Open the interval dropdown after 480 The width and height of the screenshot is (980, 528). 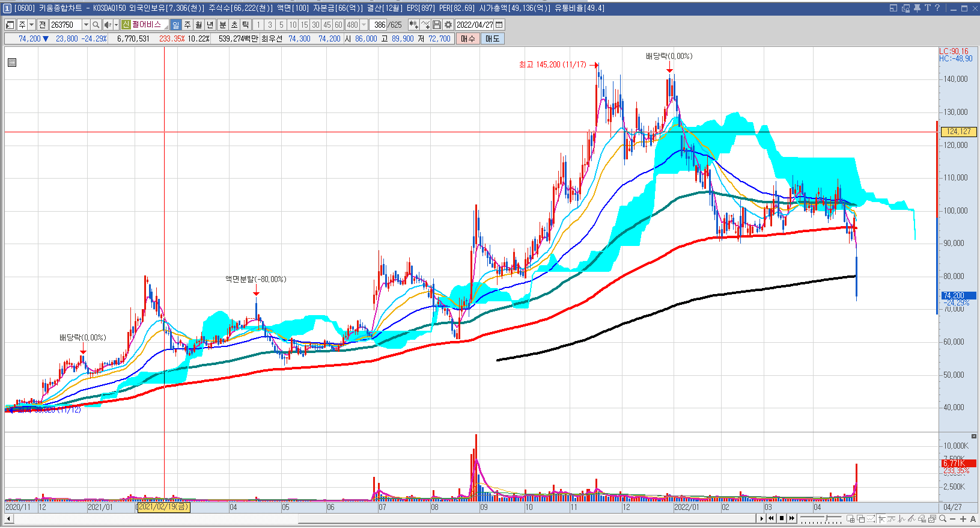(x=364, y=25)
